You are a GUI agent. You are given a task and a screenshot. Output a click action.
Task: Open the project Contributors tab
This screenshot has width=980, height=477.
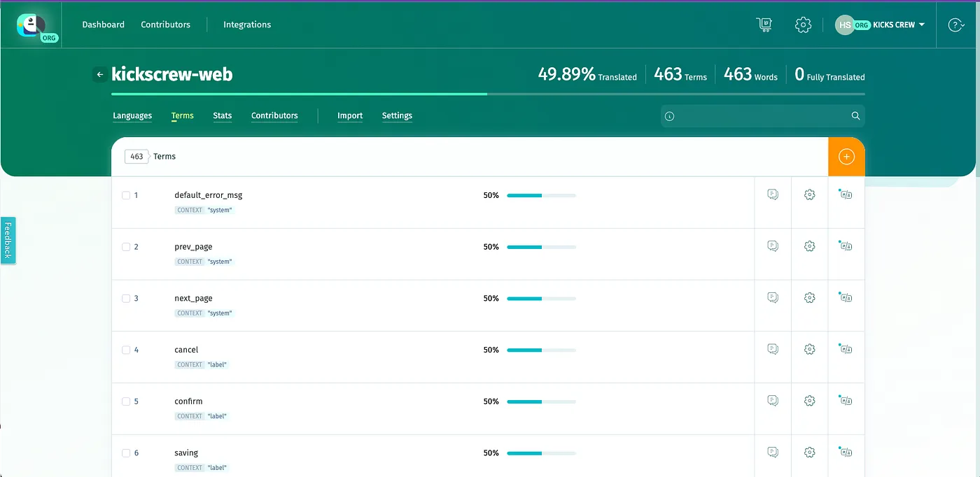click(x=274, y=116)
